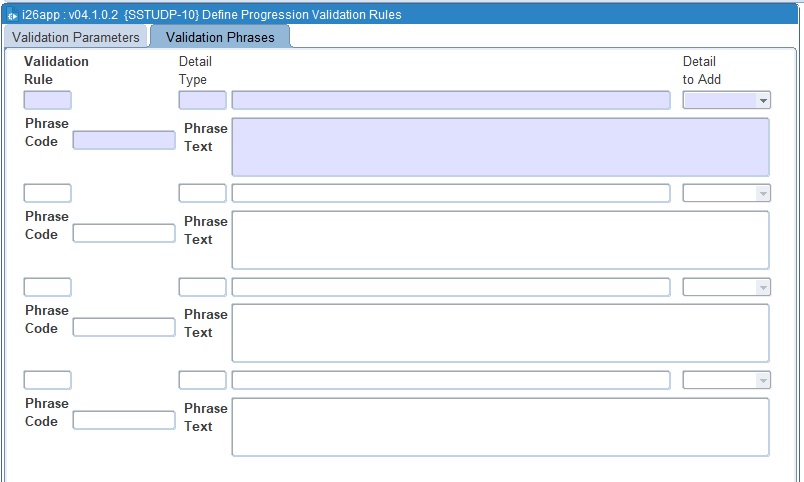
Task: Click inside the second Phrase Text box
Action: [x=500, y=240]
